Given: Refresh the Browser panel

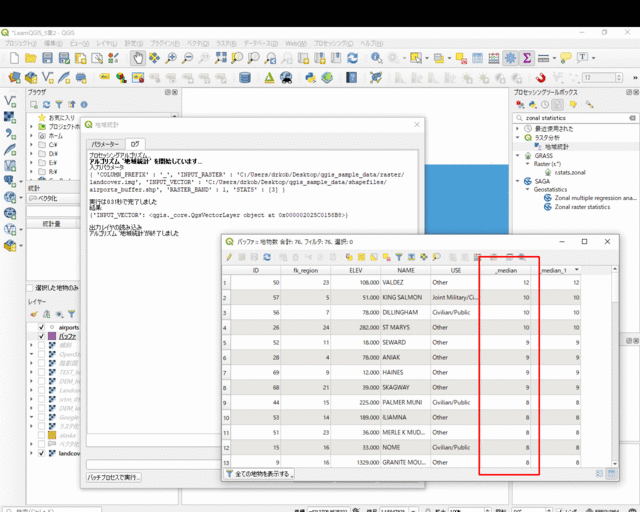Looking at the screenshot, I should click(47, 105).
